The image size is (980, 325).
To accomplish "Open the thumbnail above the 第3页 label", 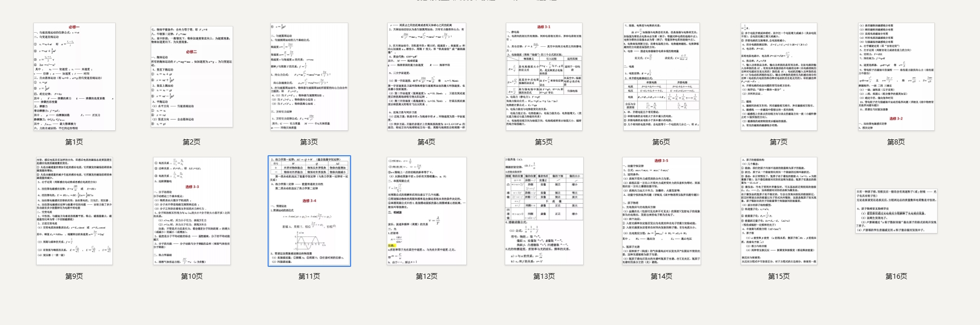I will [x=309, y=77].
